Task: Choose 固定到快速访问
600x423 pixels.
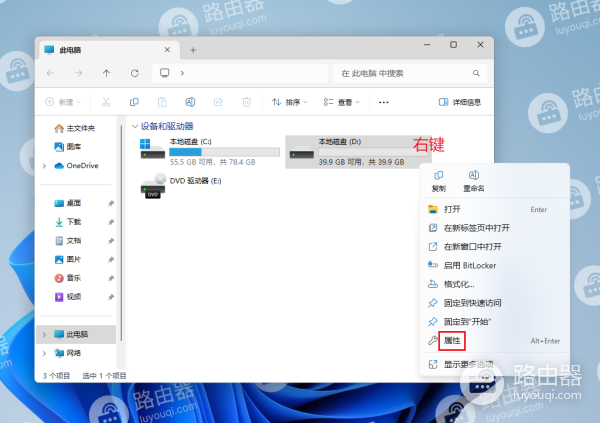Action: click(x=494, y=303)
